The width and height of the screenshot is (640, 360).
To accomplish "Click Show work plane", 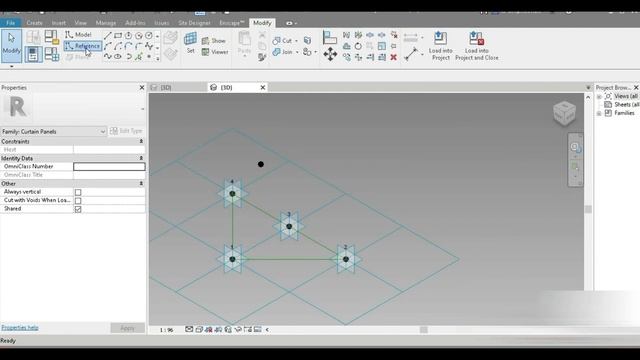I will pyautogui.click(x=214, y=41).
